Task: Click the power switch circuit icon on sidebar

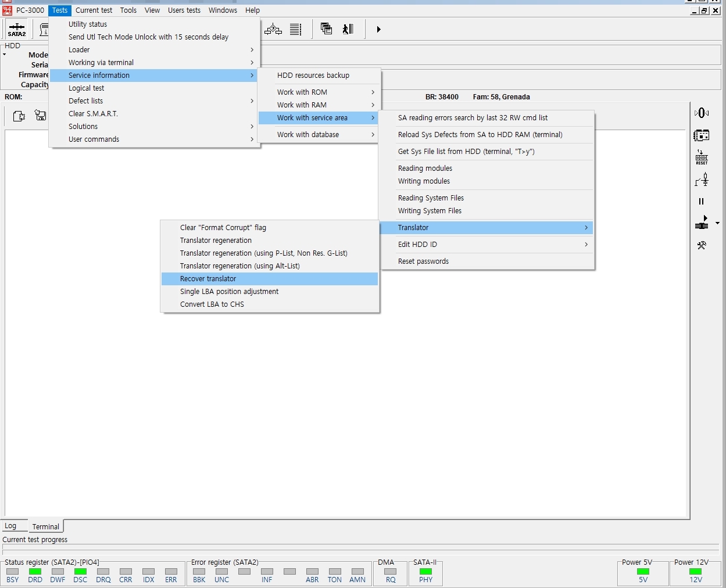Action: tap(702, 180)
